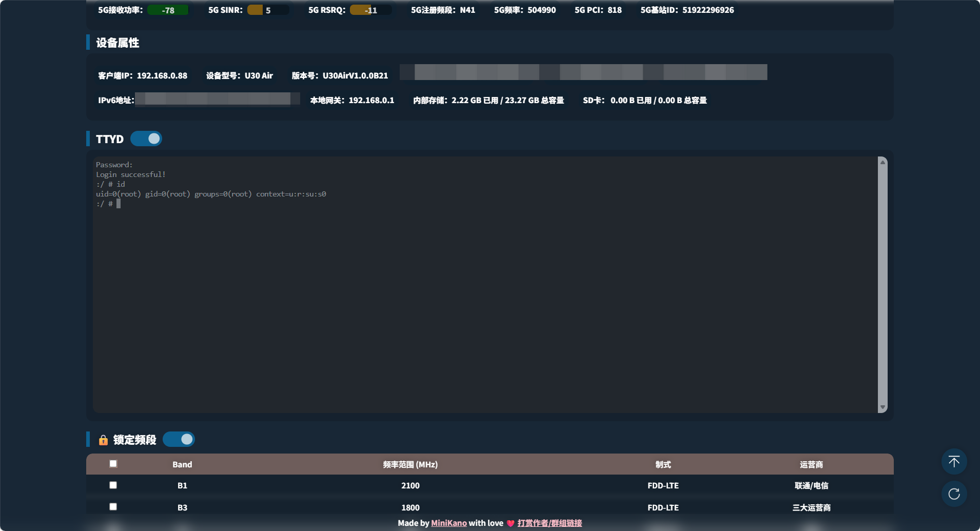The width and height of the screenshot is (980, 531).
Task: Click the 运营商 column header
Action: pos(811,465)
